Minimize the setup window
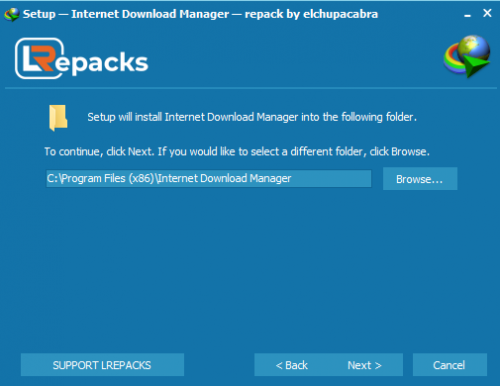This screenshot has width=500, height=386. coord(468,14)
